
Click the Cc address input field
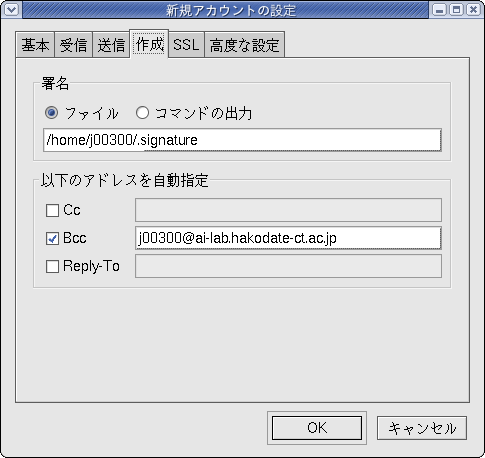[288, 210]
